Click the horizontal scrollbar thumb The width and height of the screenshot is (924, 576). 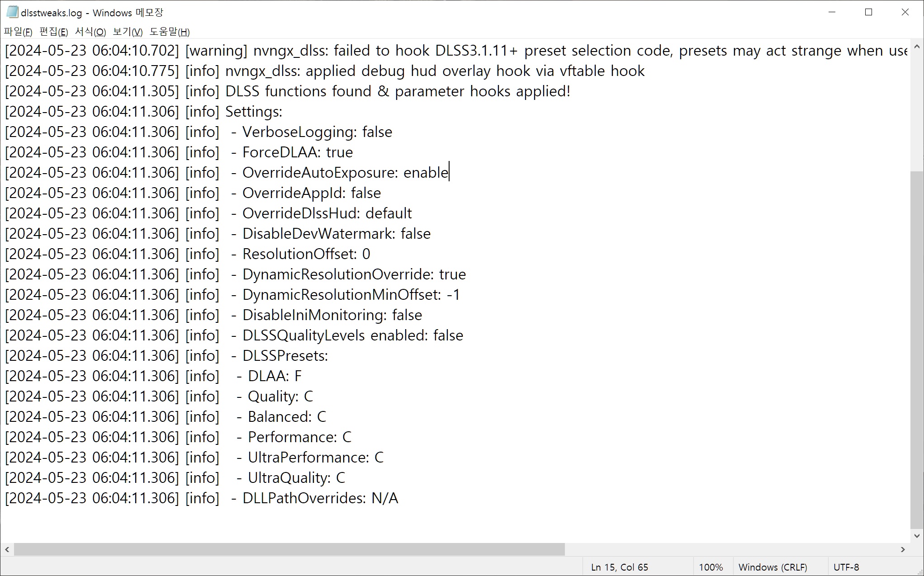(289, 549)
